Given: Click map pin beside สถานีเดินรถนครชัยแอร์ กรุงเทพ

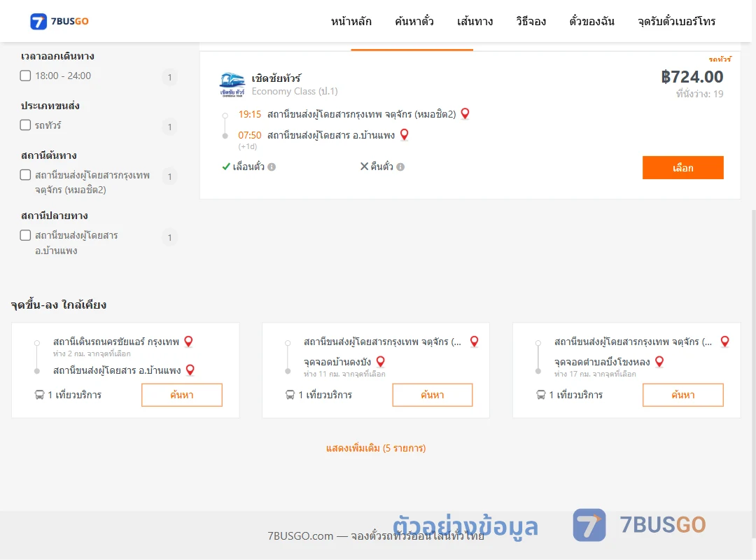Looking at the screenshot, I should pos(188,342).
